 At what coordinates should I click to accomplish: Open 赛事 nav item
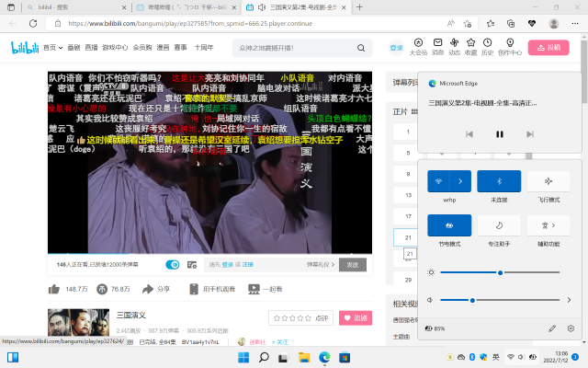[x=180, y=48]
